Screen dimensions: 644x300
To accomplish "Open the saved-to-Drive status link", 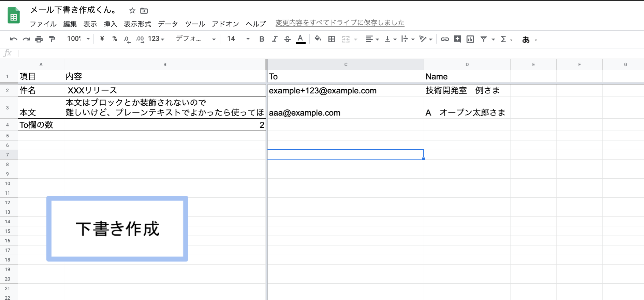I will (340, 23).
